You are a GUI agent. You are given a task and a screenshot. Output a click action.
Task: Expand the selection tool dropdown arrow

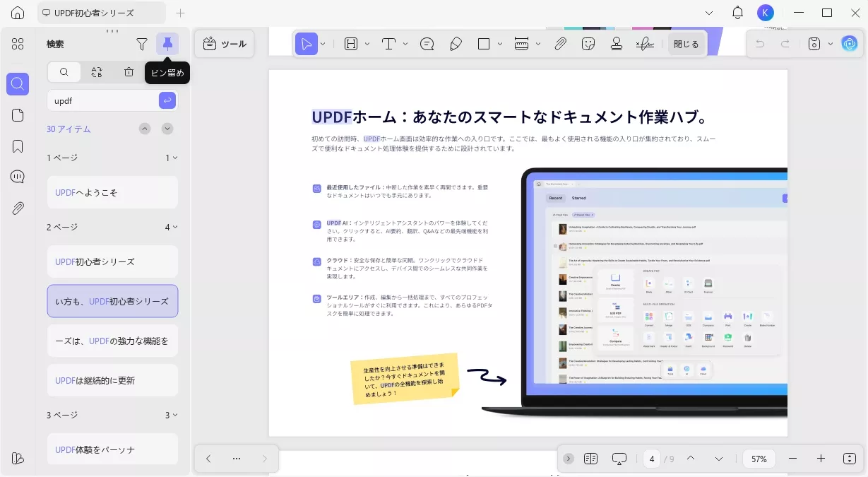pos(323,44)
